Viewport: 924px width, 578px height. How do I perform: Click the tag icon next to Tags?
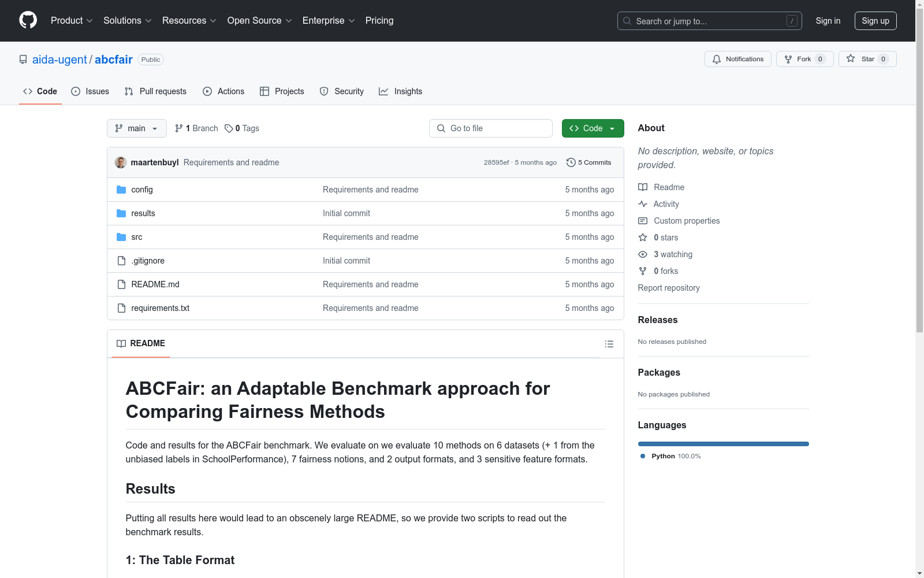(x=229, y=128)
